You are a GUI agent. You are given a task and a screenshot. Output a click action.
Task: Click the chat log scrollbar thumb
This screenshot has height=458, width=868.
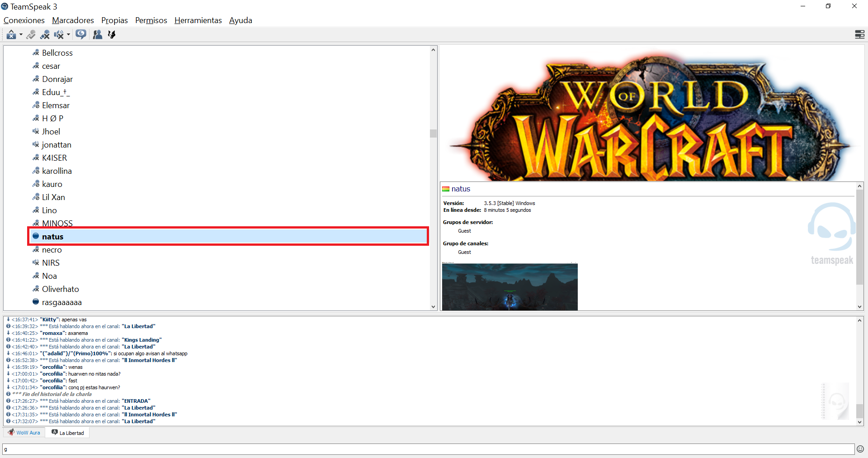point(860,411)
